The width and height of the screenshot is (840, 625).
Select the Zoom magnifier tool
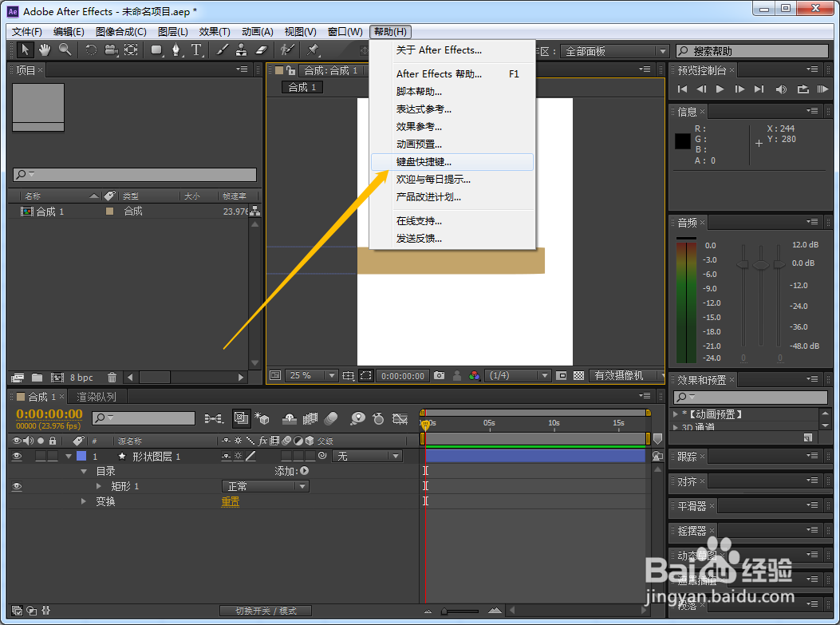pos(65,50)
